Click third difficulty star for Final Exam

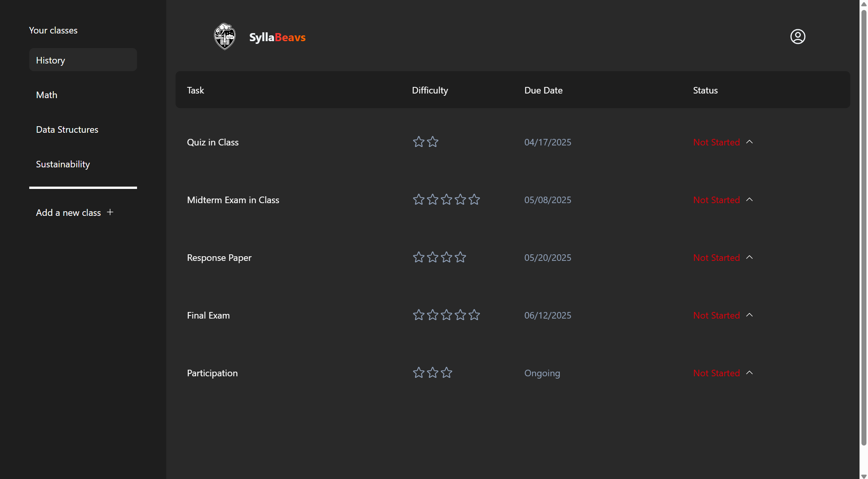tap(447, 315)
